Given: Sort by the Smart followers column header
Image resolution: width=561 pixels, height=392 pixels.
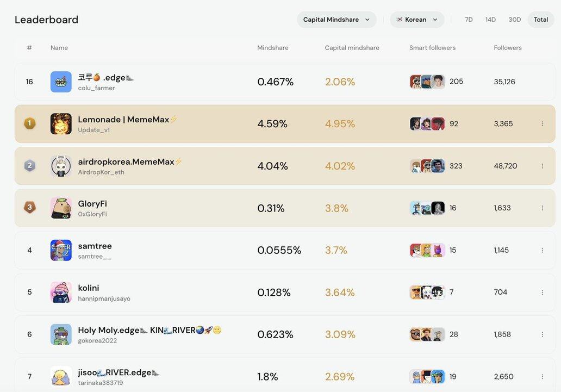Looking at the screenshot, I should (432, 48).
